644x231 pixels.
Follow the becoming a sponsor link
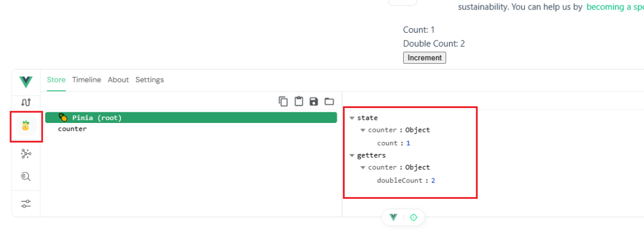[615, 7]
